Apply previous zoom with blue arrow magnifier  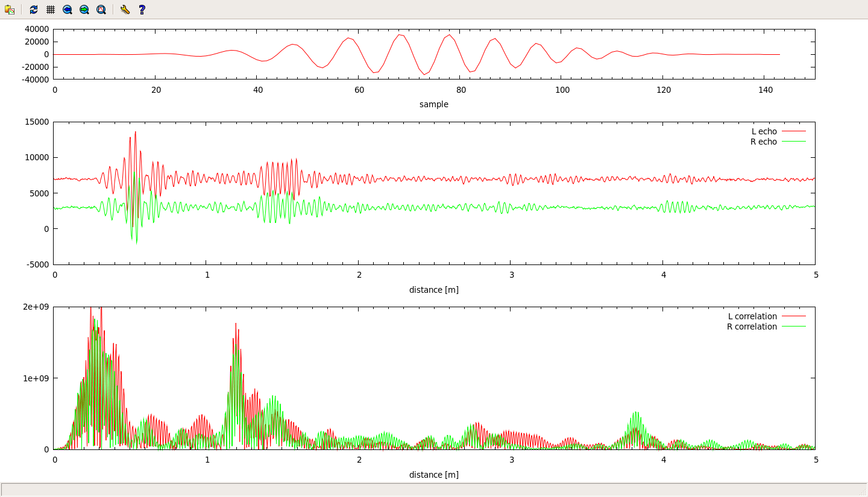tap(68, 10)
